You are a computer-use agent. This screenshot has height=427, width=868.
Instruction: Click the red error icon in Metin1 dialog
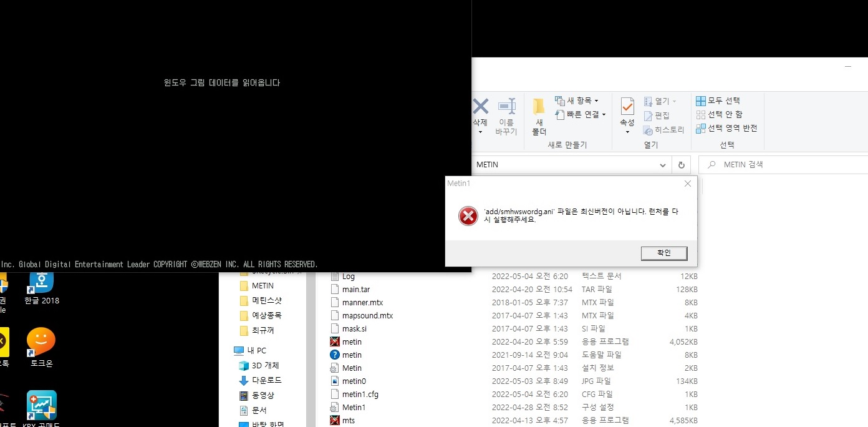coord(468,215)
